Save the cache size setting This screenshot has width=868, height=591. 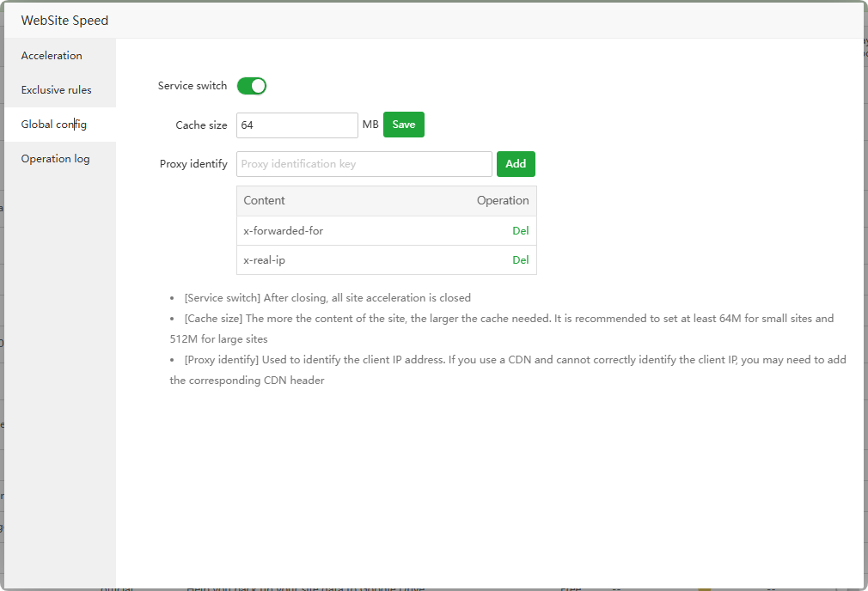403,125
